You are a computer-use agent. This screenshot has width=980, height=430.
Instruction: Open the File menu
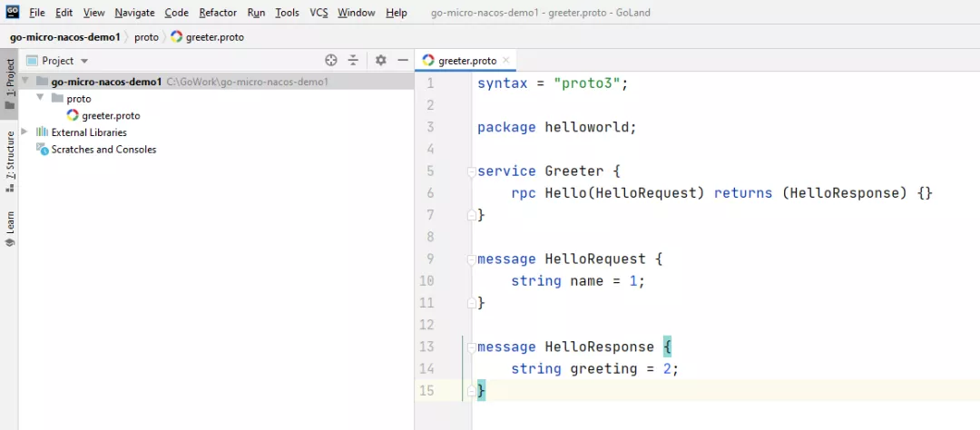coord(37,13)
